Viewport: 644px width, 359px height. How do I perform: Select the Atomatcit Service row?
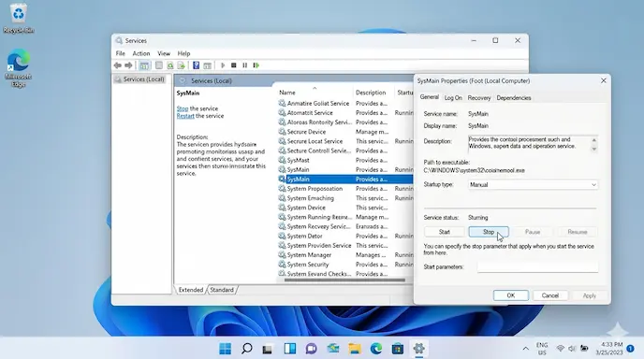click(345, 113)
